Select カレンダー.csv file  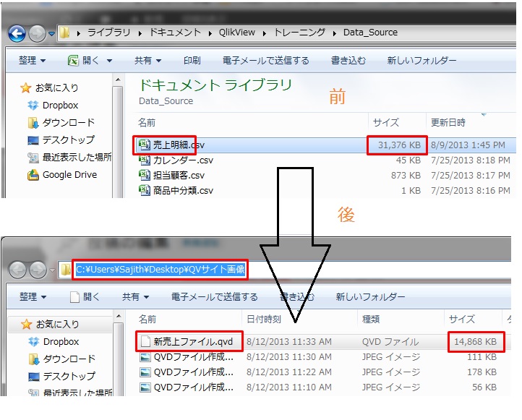176,160
